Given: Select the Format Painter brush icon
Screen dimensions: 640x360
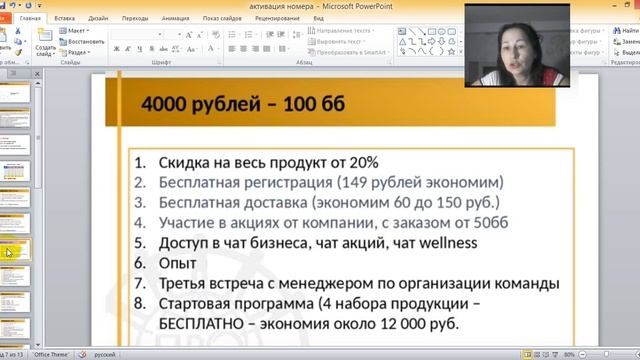Looking at the screenshot, I should (x=18, y=52).
